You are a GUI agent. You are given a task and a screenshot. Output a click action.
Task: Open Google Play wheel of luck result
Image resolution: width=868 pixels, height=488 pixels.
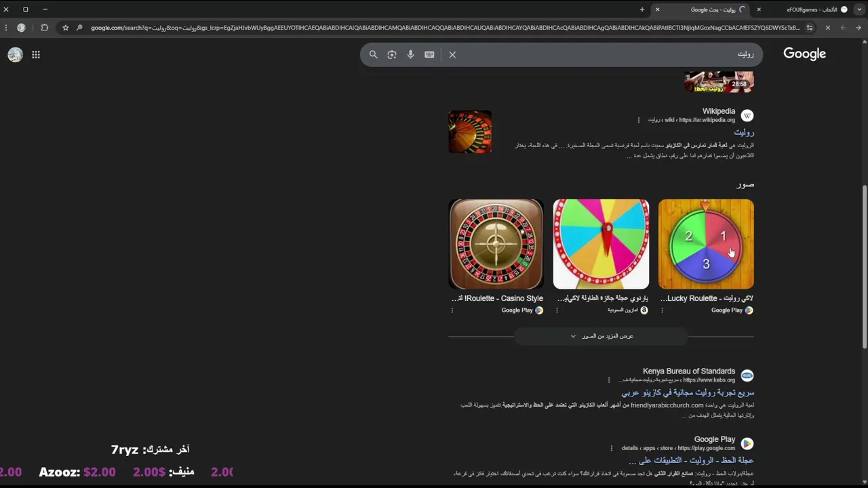tap(691, 460)
